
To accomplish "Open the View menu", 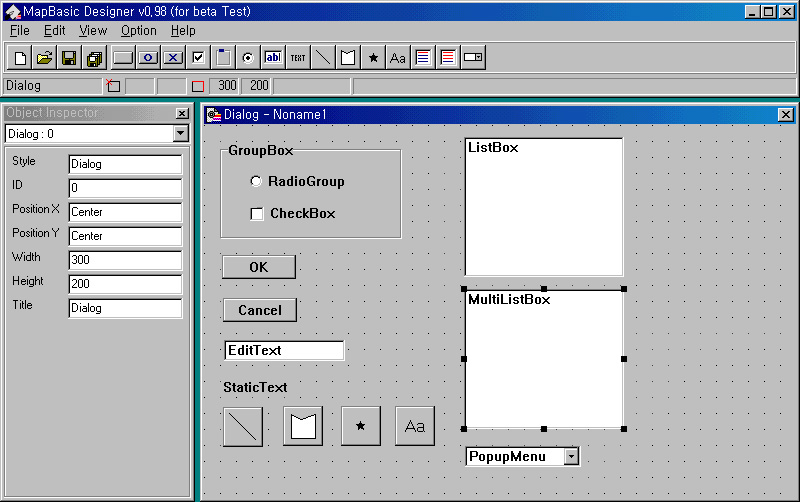I will (93, 31).
